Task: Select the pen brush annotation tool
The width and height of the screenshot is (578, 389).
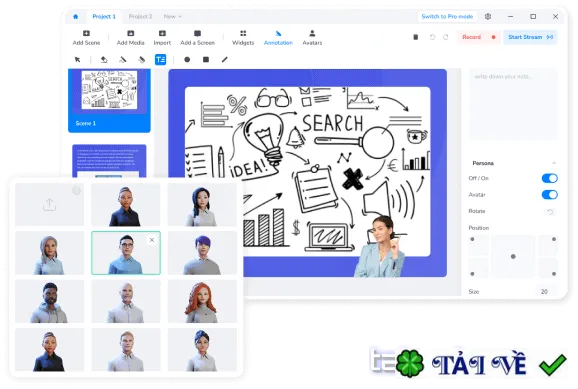Action: (x=123, y=59)
